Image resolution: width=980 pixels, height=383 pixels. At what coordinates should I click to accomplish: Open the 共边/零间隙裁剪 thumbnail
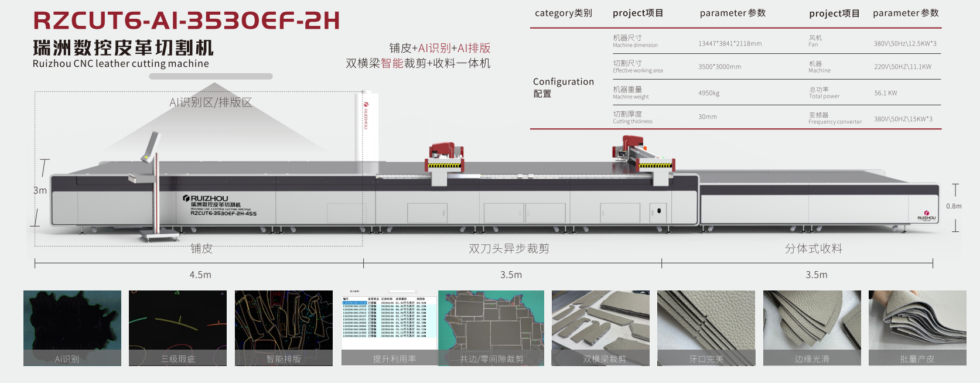click(x=491, y=328)
